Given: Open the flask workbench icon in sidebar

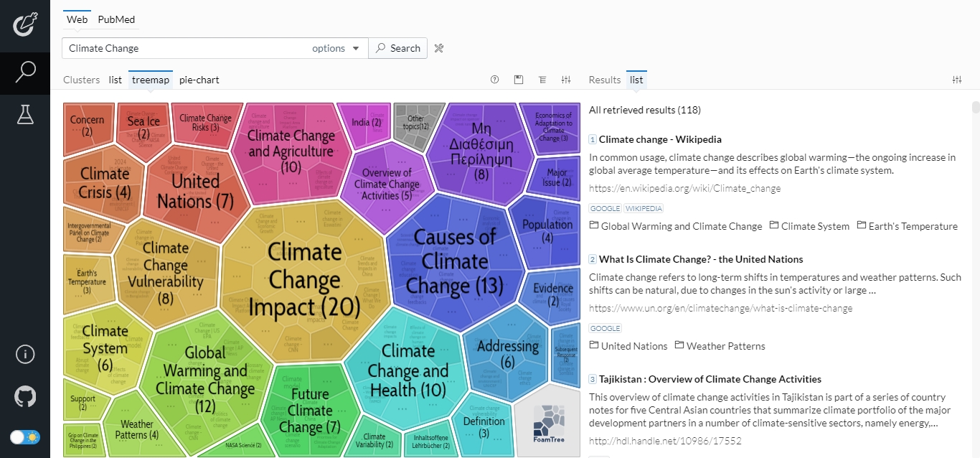Looking at the screenshot, I should pyautogui.click(x=25, y=114).
